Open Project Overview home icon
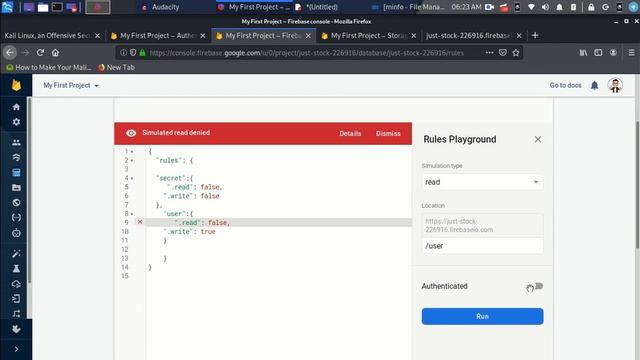This screenshot has height=360, width=640. tap(16, 107)
